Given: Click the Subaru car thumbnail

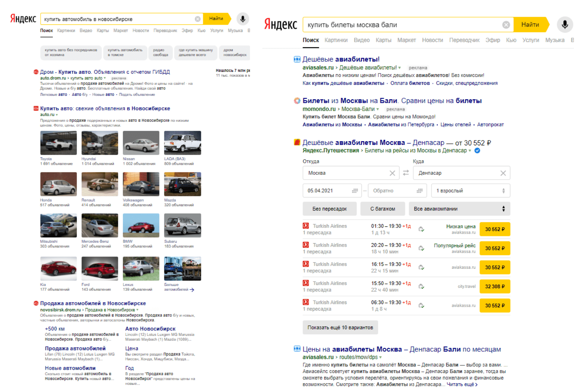Looking at the screenshot, I should click(183, 225).
